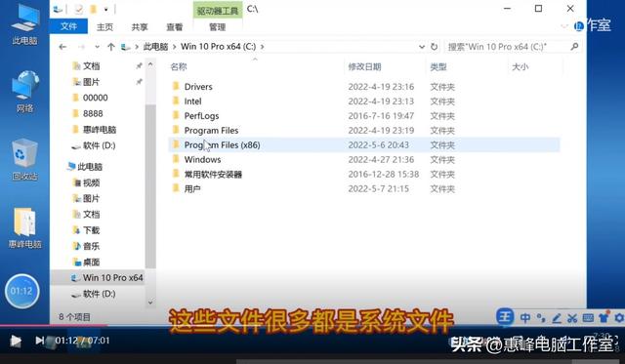Click the 王 input method logo

tap(505, 317)
